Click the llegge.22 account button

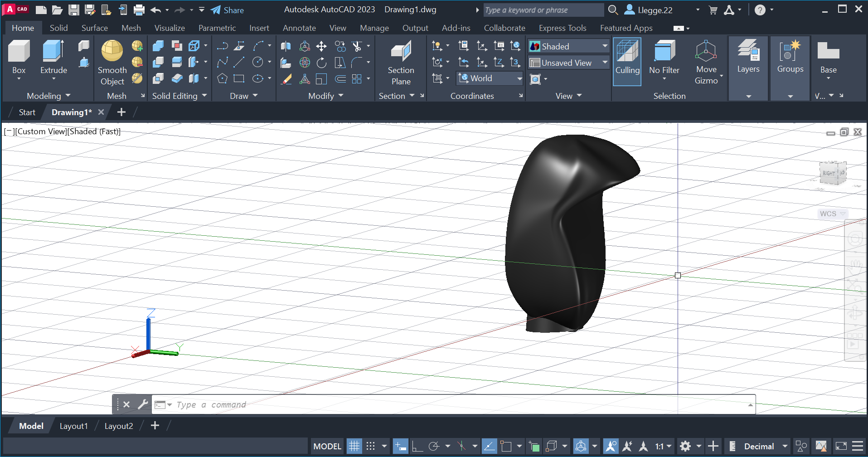pos(649,10)
